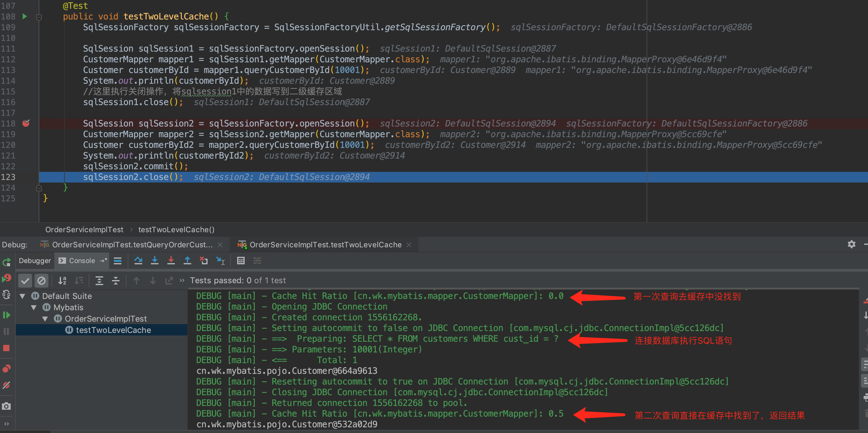
Task: Click the Step Out arrow icon
Action: pos(187,261)
